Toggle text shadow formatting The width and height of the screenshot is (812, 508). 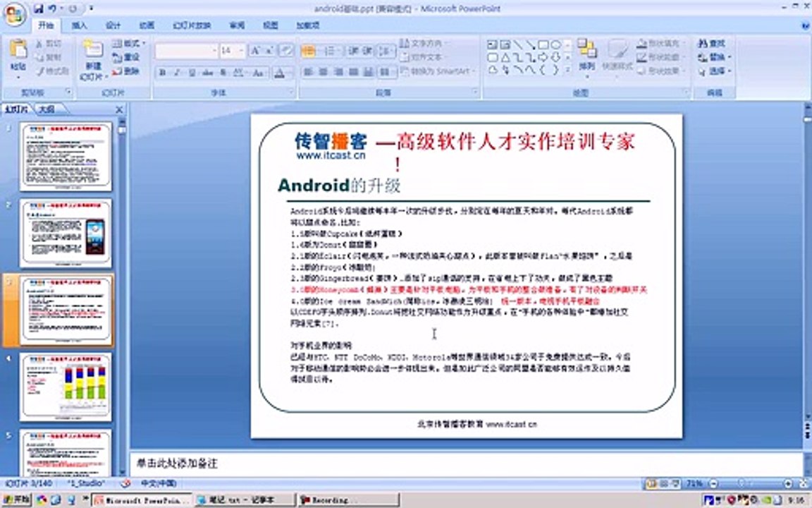click(x=223, y=73)
